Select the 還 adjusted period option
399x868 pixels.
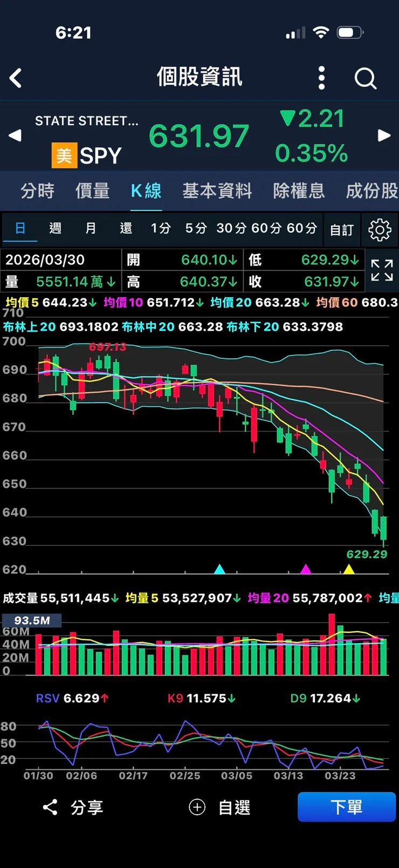coord(126,228)
